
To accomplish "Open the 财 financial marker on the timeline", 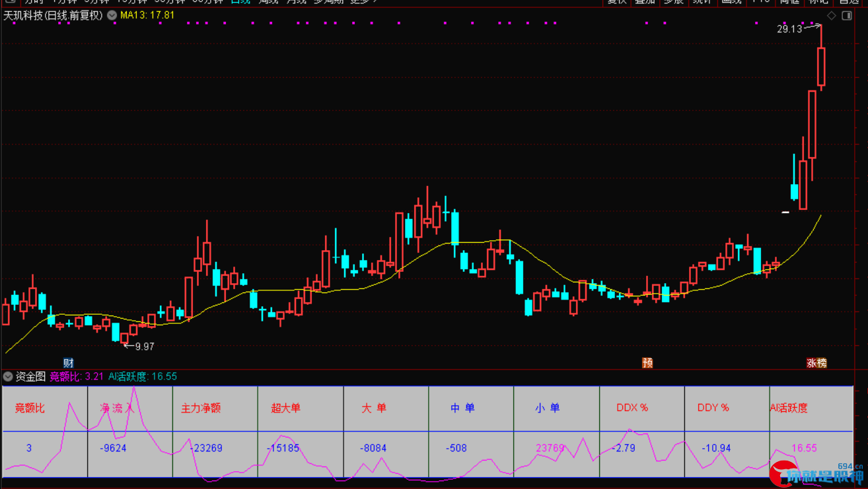I will click(68, 363).
